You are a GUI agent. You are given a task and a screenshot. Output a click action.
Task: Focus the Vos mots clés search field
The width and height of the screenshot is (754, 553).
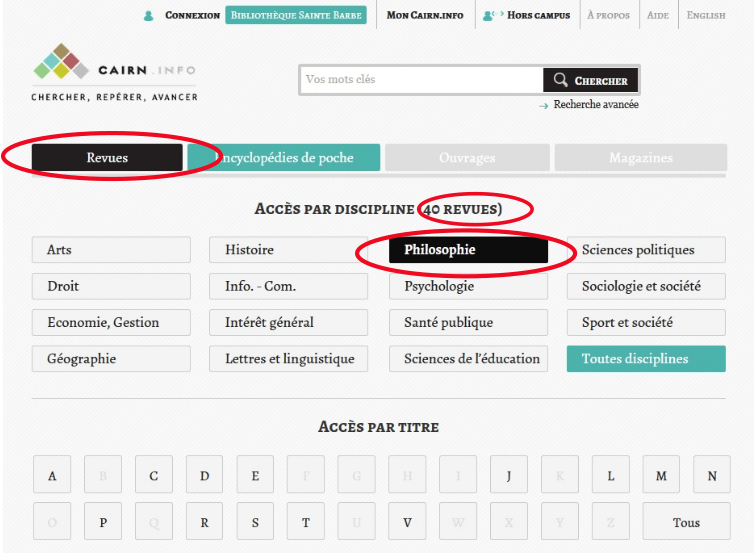[x=422, y=79]
